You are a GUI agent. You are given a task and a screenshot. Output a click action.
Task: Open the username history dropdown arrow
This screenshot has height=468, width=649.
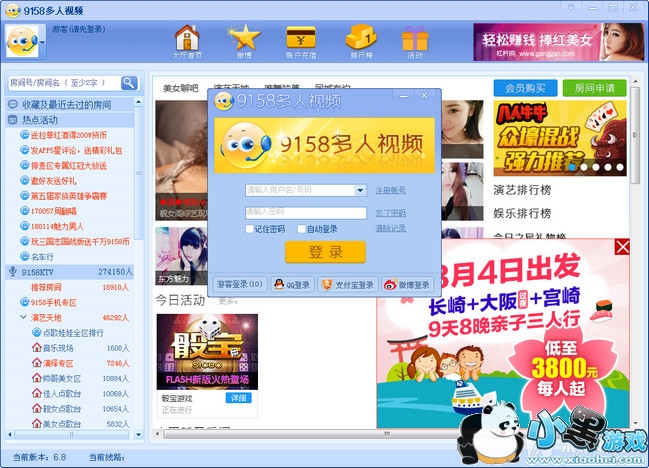[360, 190]
